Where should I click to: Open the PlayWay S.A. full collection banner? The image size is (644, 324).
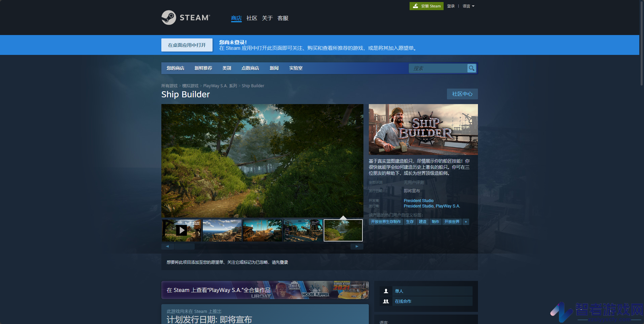[265, 290]
